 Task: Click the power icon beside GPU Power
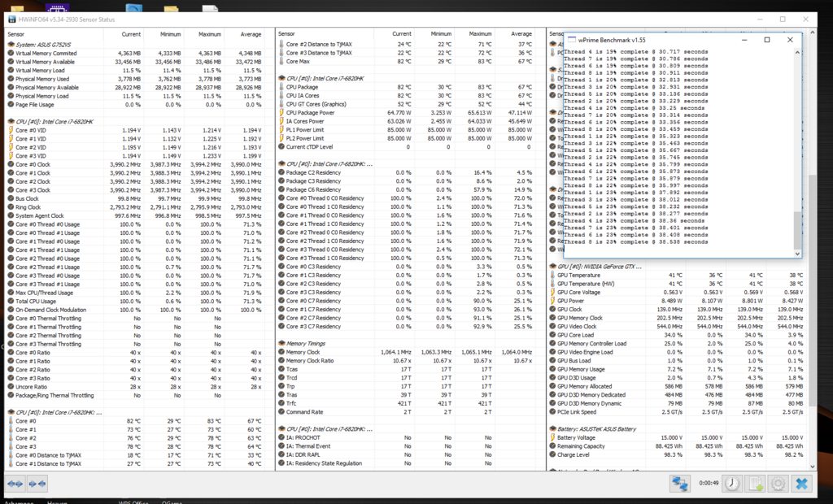point(552,301)
